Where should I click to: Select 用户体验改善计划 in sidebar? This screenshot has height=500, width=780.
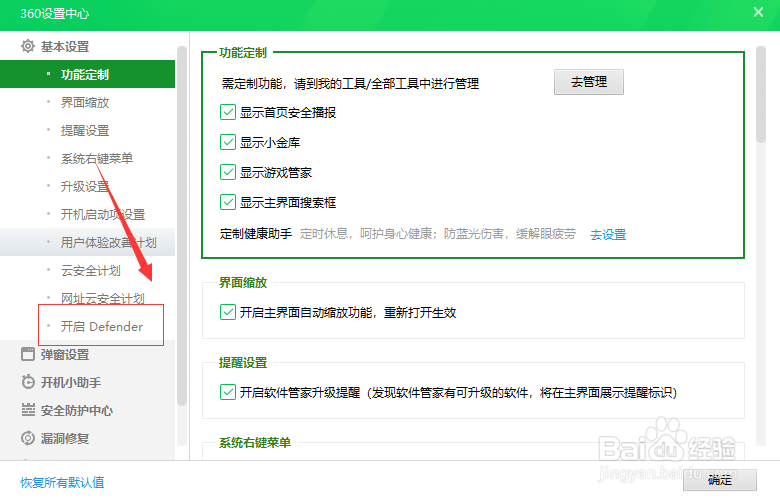click(x=88, y=242)
